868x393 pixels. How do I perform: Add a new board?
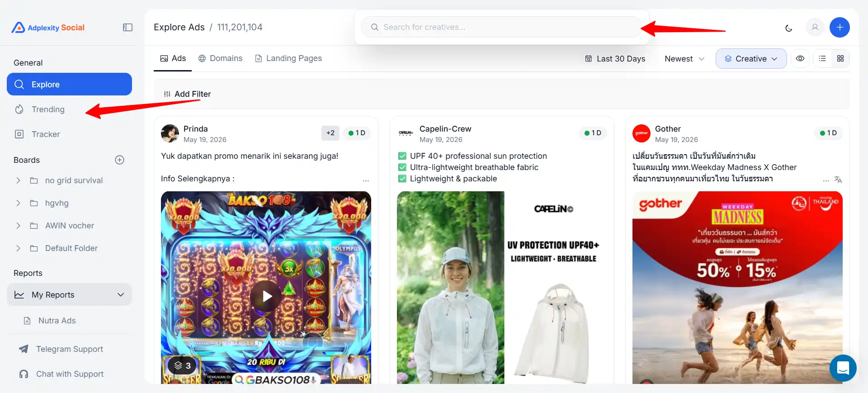point(120,160)
